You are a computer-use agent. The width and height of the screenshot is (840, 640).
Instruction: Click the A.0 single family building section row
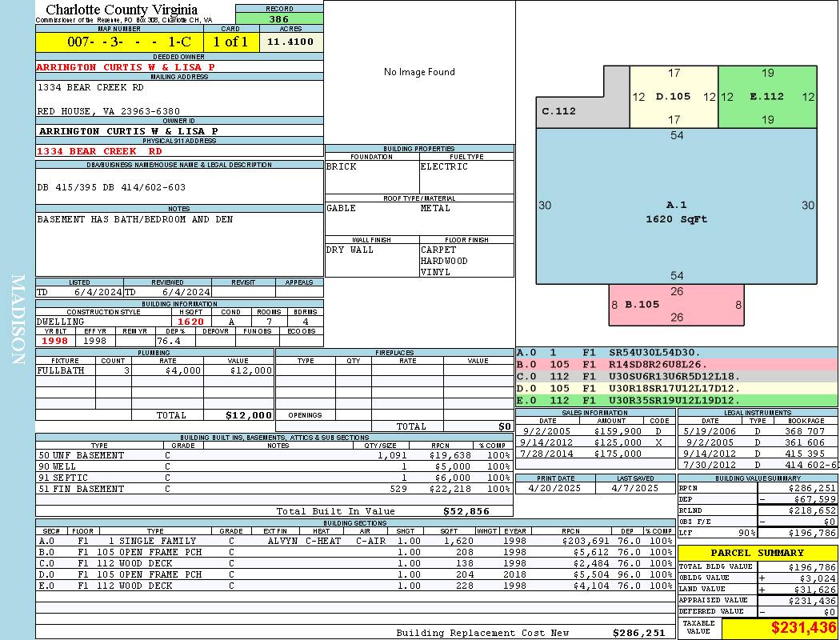pos(354,541)
